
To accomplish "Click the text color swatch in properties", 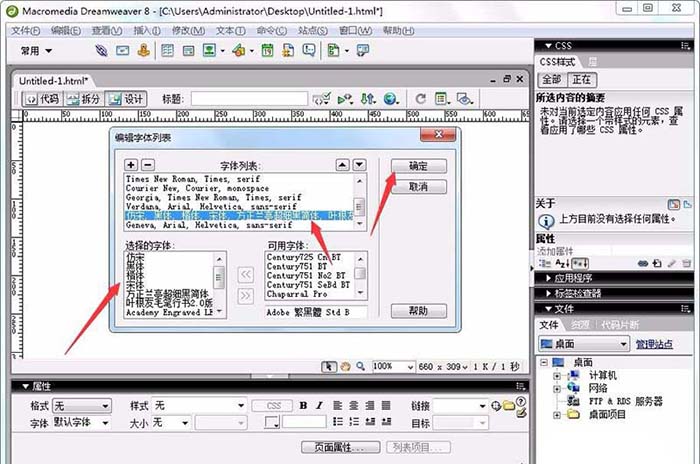I will click(272, 422).
